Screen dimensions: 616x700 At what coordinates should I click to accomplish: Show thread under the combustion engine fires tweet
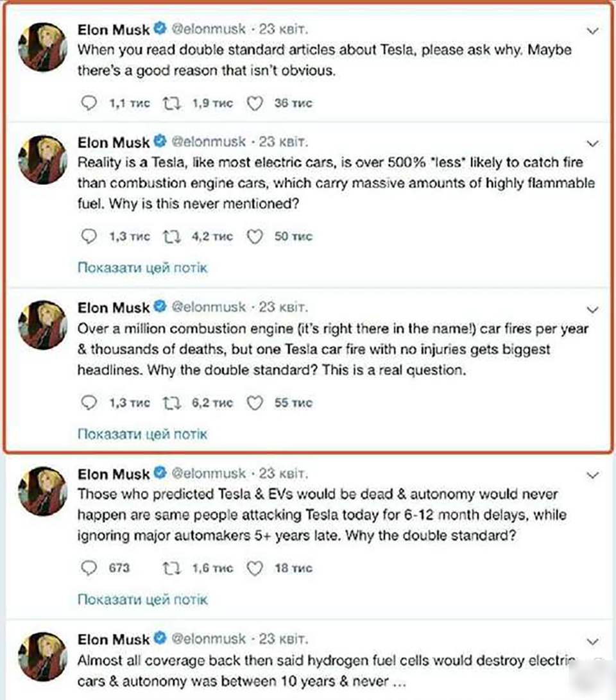(x=142, y=434)
